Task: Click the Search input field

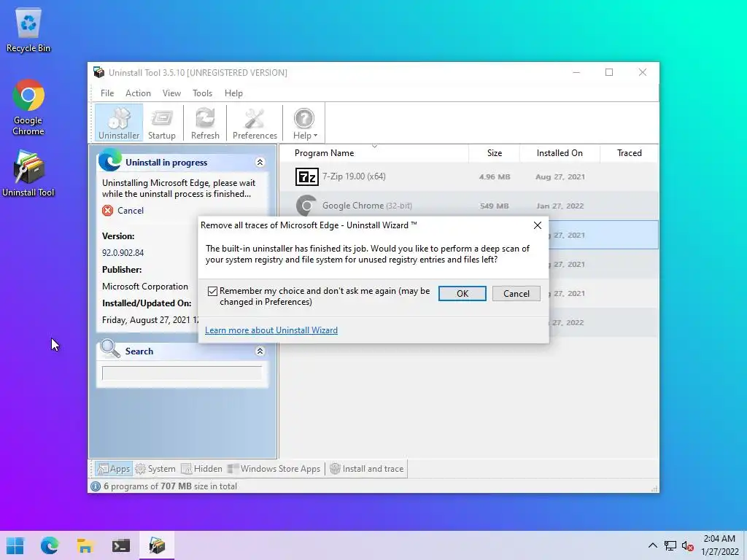Action: point(182,373)
